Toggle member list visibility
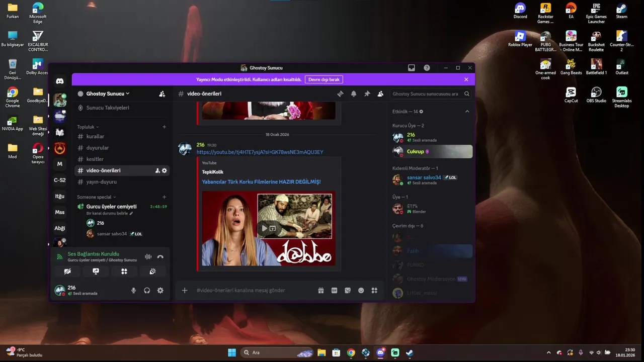Screen dimensions: 644x362 pyautogui.click(x=380, y=94)
